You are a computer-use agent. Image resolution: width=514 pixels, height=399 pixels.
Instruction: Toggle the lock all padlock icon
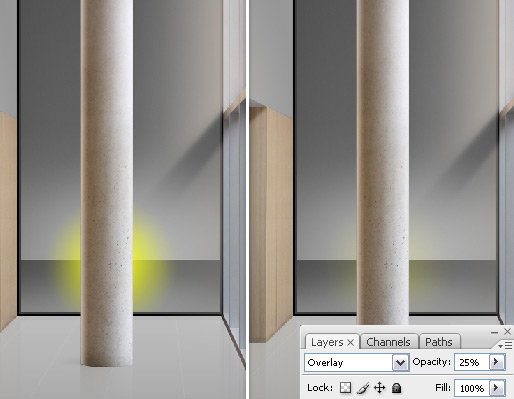396,388
